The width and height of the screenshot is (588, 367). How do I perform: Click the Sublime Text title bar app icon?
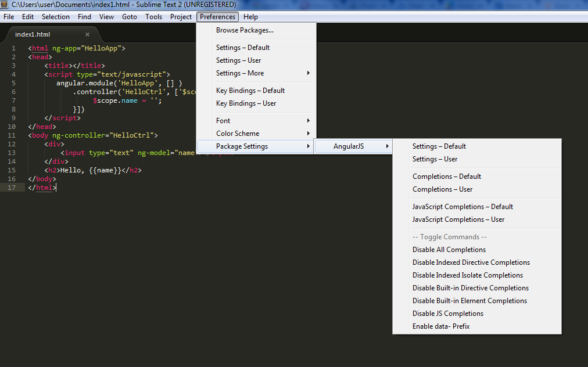pyautogui.click(x=5, y=5)
